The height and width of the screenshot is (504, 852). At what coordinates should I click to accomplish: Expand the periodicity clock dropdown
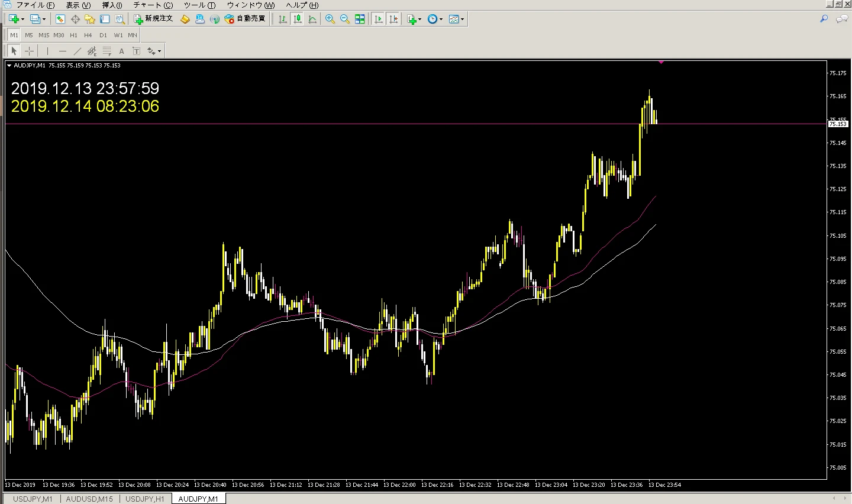[435, 19]
